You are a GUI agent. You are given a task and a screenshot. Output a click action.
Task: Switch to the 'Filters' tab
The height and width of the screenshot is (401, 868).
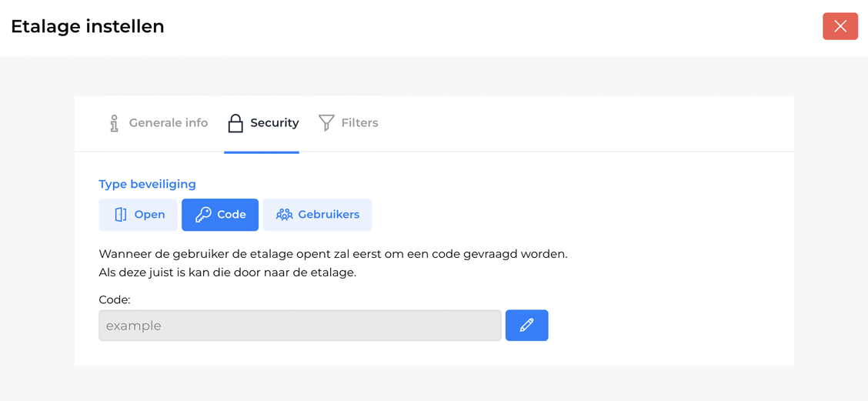tap(359, 123)
